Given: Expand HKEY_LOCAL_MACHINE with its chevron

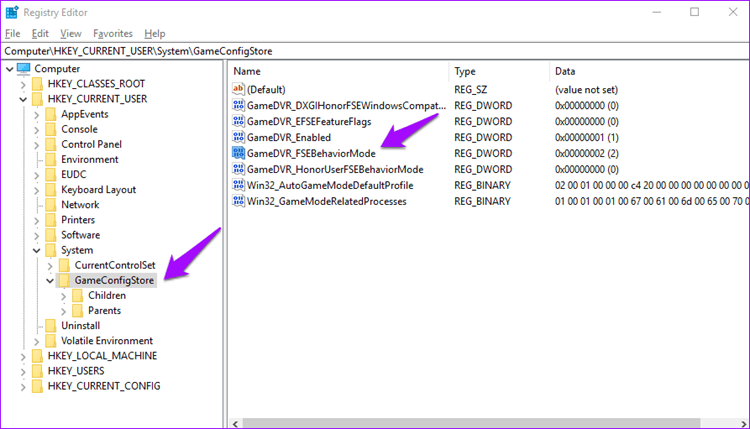Looking at the screenshot, I should pos(23,356).
